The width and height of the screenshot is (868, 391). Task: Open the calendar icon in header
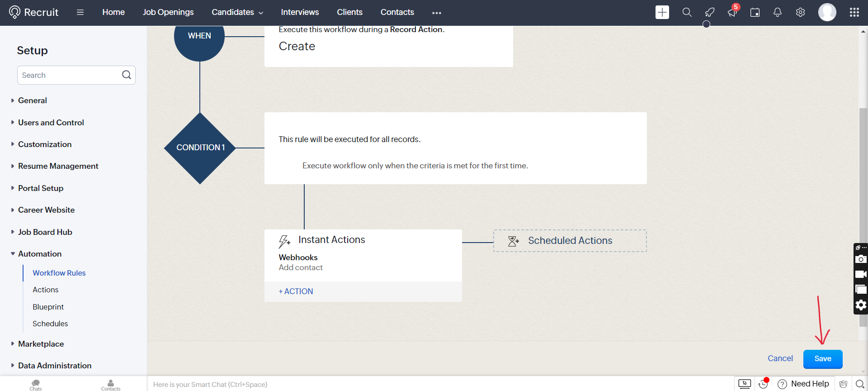tap(755, 12)
